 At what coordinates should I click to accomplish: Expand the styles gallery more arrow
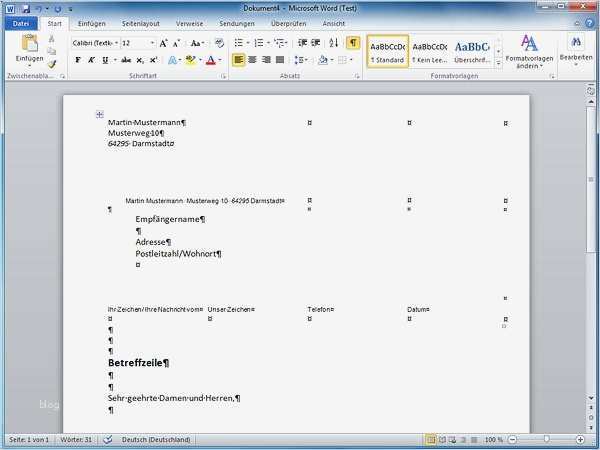498,64
